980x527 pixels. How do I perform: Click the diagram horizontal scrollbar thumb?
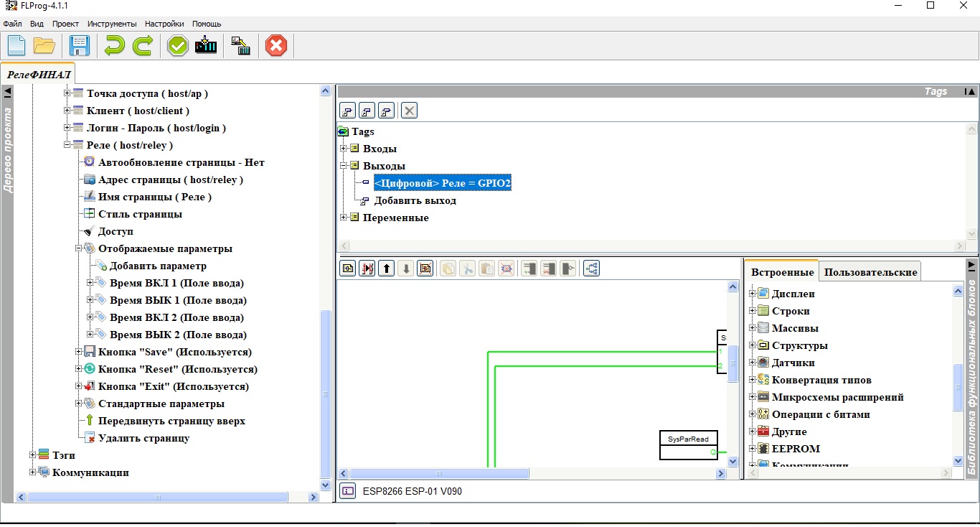(x=439, y=474)
